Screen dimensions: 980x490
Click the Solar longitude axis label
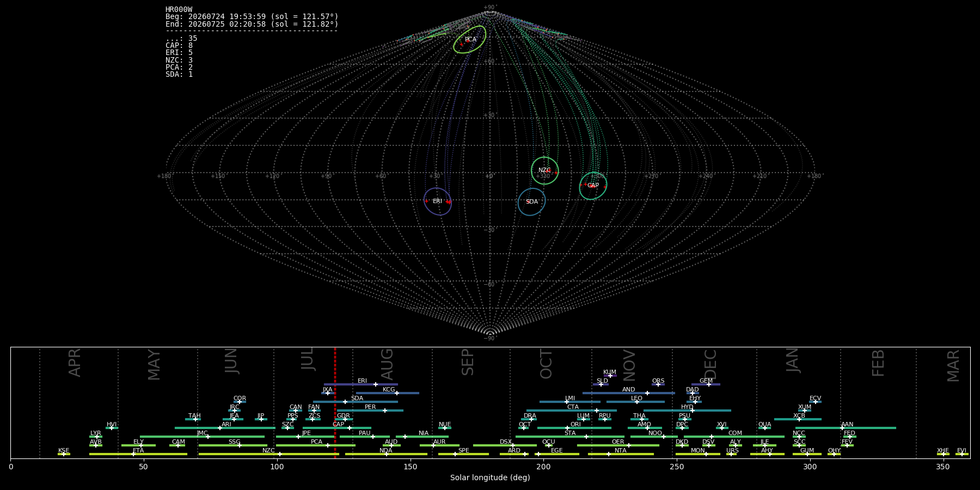[490, 477]
